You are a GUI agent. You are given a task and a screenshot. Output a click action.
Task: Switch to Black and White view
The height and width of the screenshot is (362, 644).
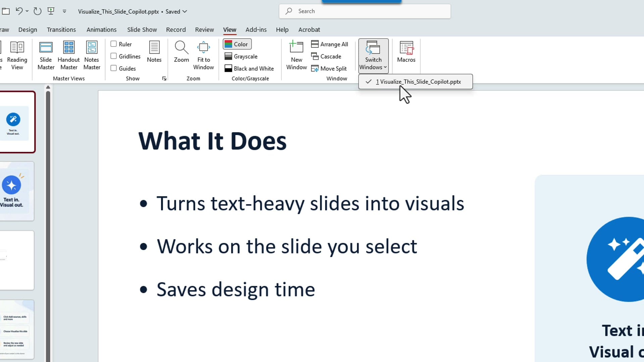[249, 68]
